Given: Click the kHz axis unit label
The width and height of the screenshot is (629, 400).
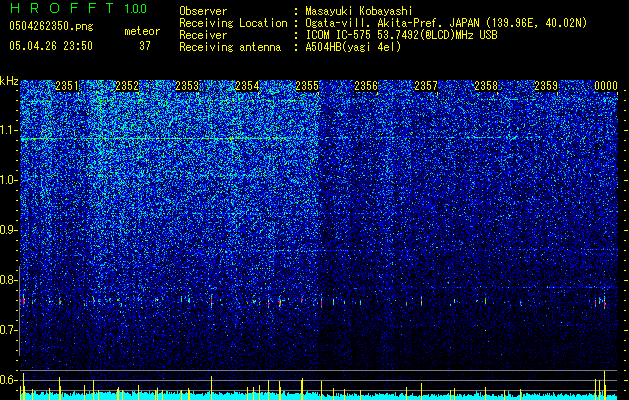Looking at the screenshot, I should point(9,81).
